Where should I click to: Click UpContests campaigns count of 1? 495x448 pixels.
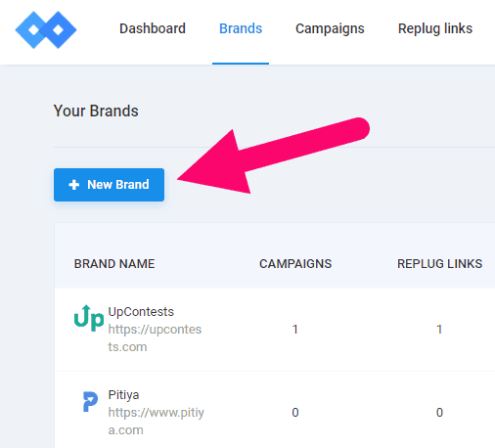[x=295, y=330]
